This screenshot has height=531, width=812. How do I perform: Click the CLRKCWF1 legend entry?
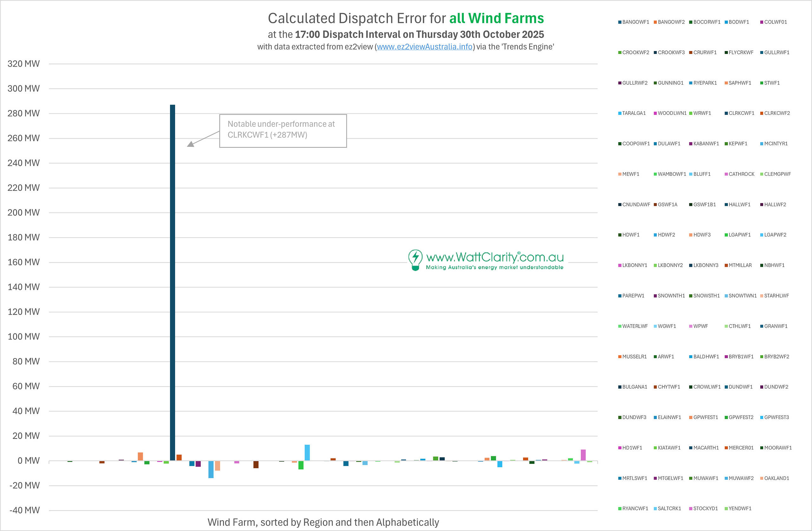[741, 113]
